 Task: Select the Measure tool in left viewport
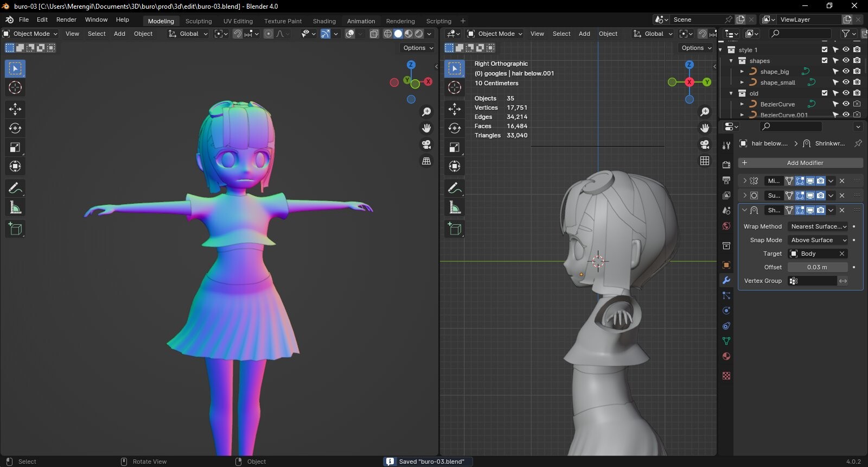click(15, 207)
